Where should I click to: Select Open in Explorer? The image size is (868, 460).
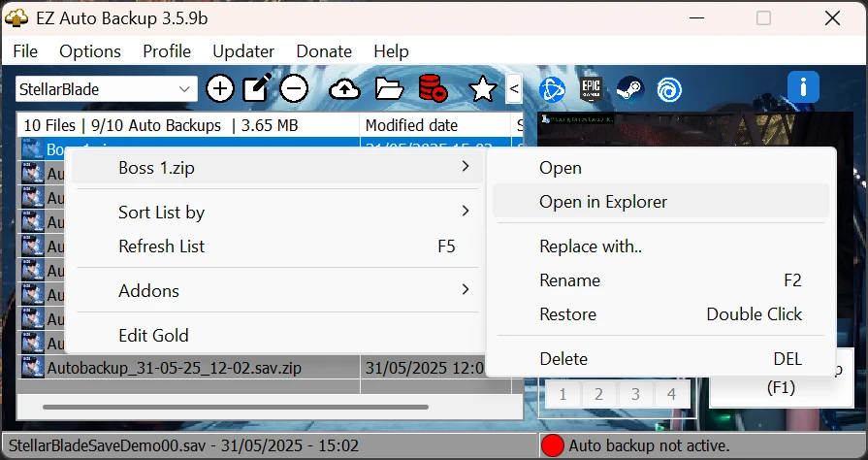coord(660,201)
